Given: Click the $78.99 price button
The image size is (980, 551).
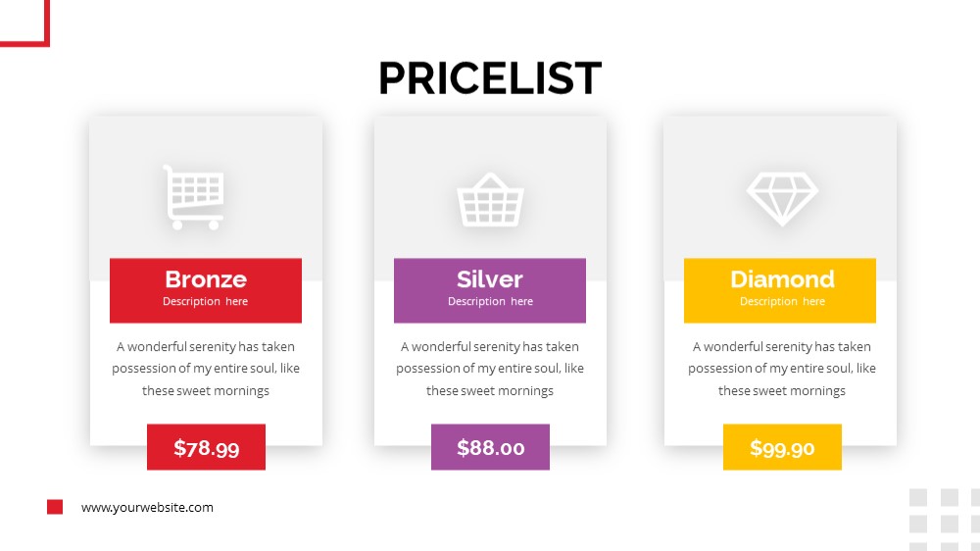Looking at the screenshot, I should 206,447.
